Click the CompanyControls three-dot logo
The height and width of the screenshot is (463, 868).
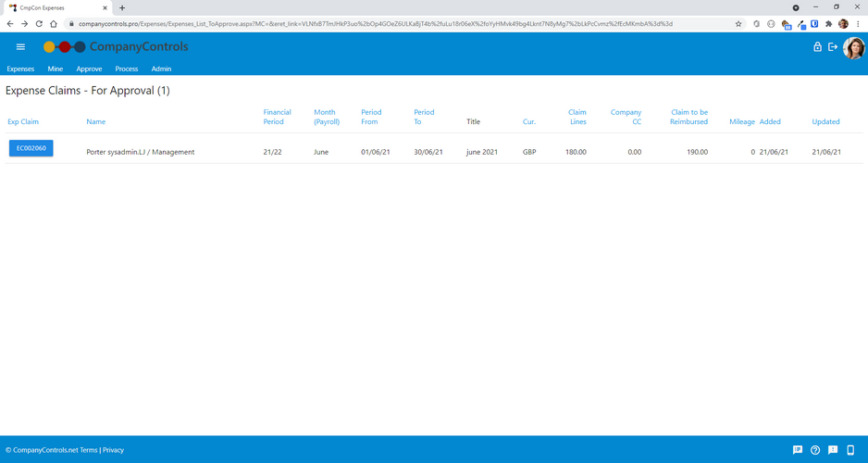tap(64, 47)
